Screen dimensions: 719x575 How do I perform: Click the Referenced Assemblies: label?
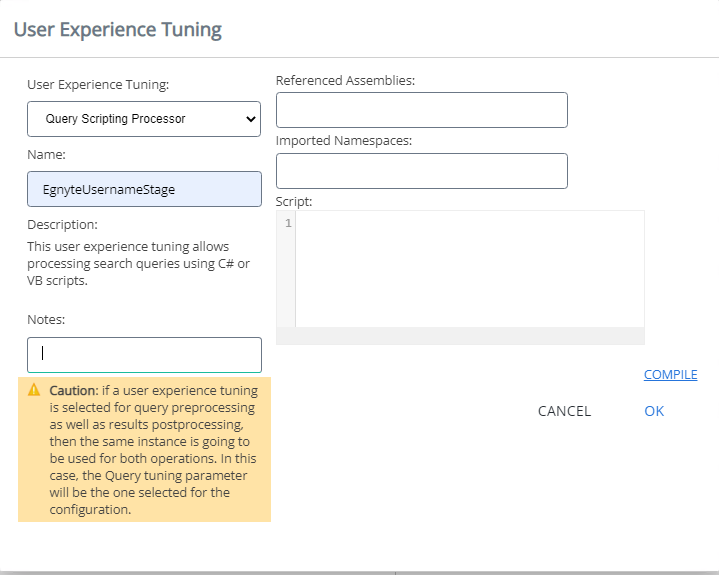(x=345, y=80)
